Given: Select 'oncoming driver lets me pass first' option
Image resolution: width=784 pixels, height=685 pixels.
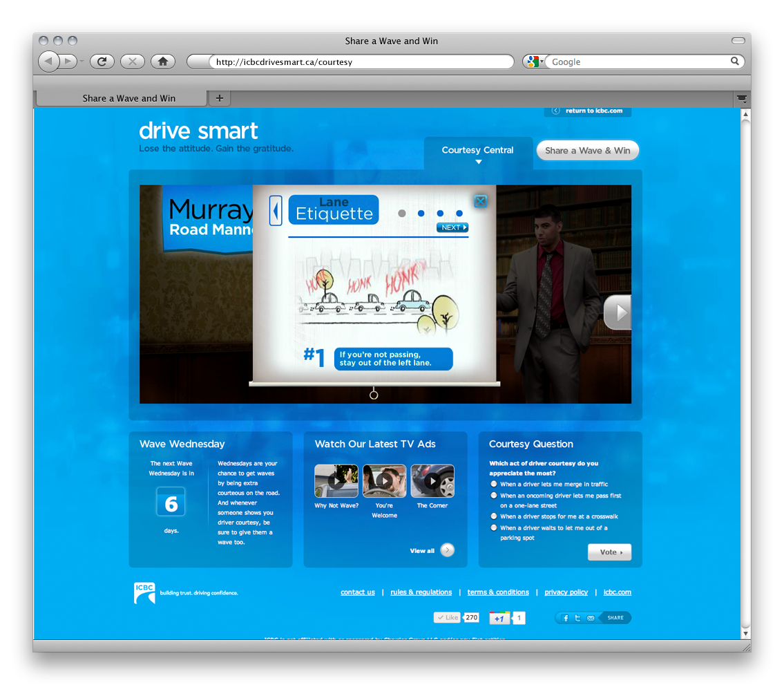Looking at the screenshot, I should [x=494, y=496].
